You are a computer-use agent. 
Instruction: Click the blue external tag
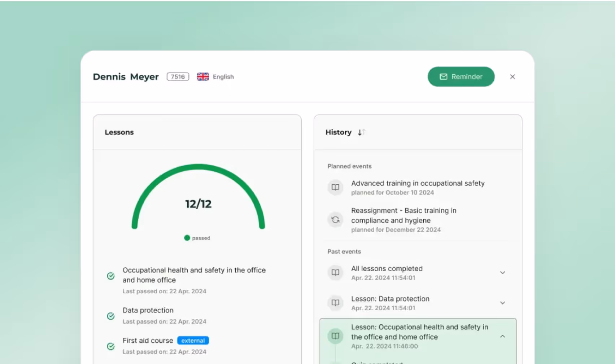193,341
